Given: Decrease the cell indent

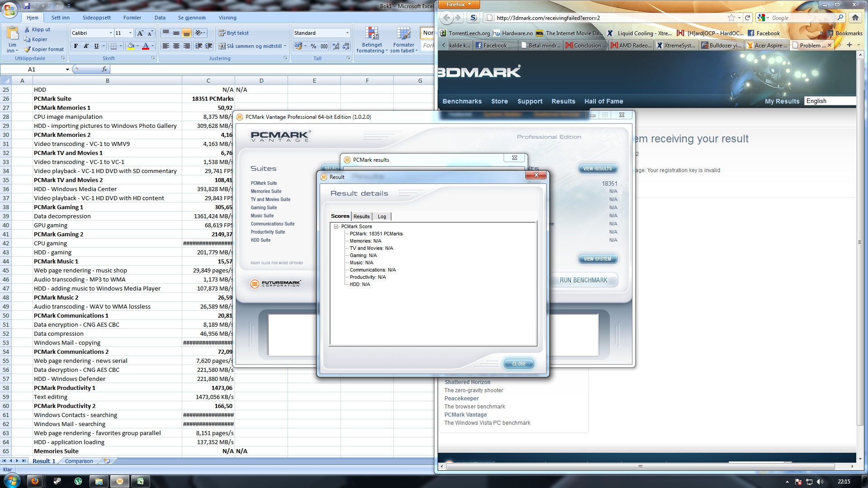Looking at the screenshot, I should click(x=198, y=46).
